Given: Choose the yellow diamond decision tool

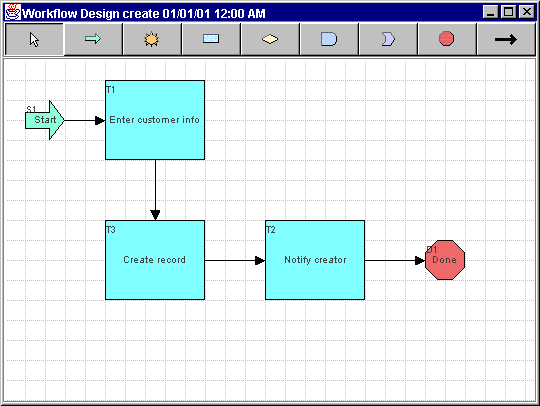Looking at the screenshot, I should [270, 39].
